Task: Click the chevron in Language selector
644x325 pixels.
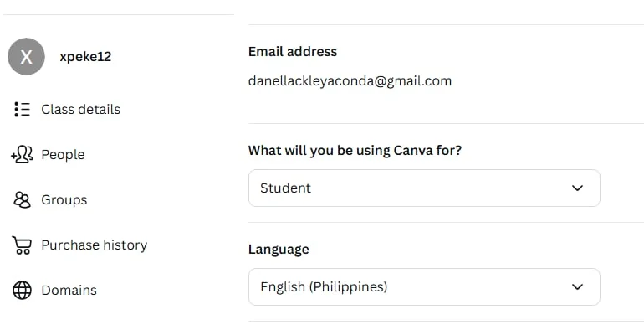Action: (577, 286)
